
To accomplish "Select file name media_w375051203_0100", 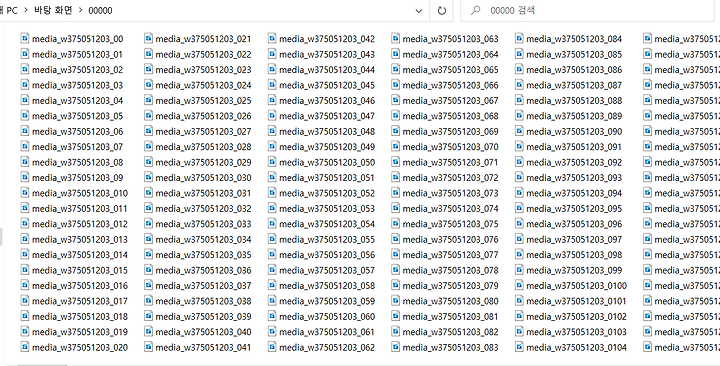I will (x=576, y=286).
